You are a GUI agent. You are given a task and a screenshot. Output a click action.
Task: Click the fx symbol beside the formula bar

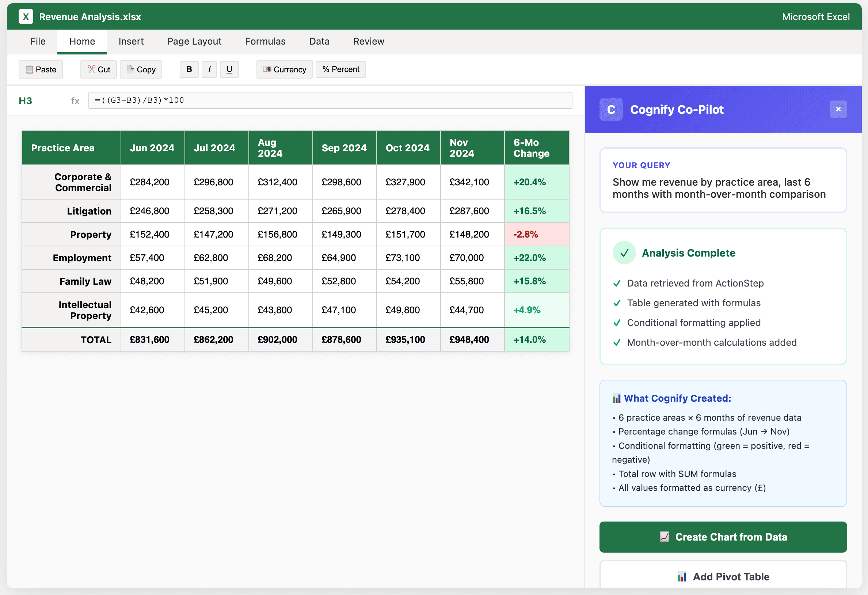point(75,100)
